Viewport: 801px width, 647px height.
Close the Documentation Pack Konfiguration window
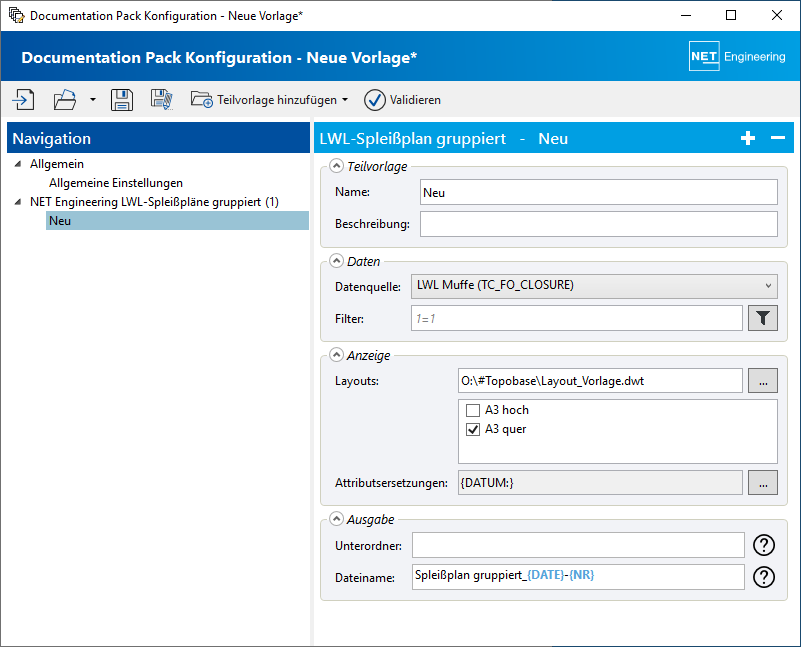coord(776,15)
